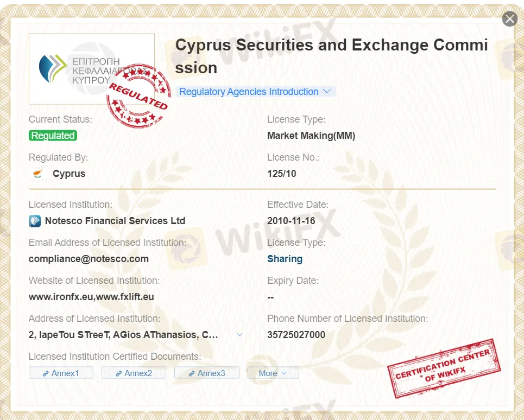Close the license certificate popup
Screen dimensions: 524x420
click(x=510, y=18)
